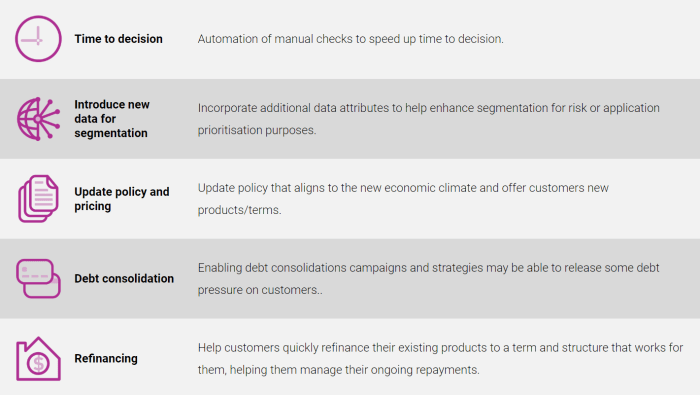The image size is (700, 395).
Task: Click the 'prioritisation purposes' text line
Action: [x=257, y=130]
